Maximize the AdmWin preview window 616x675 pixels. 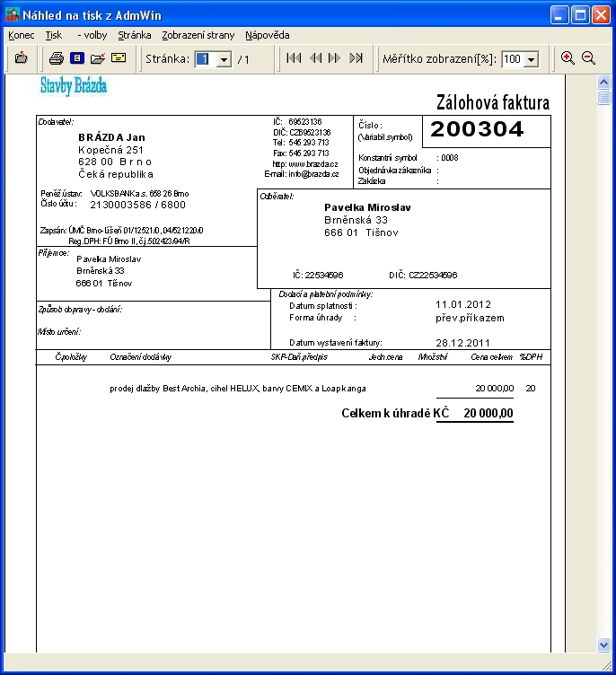click(x=580, y=15)
